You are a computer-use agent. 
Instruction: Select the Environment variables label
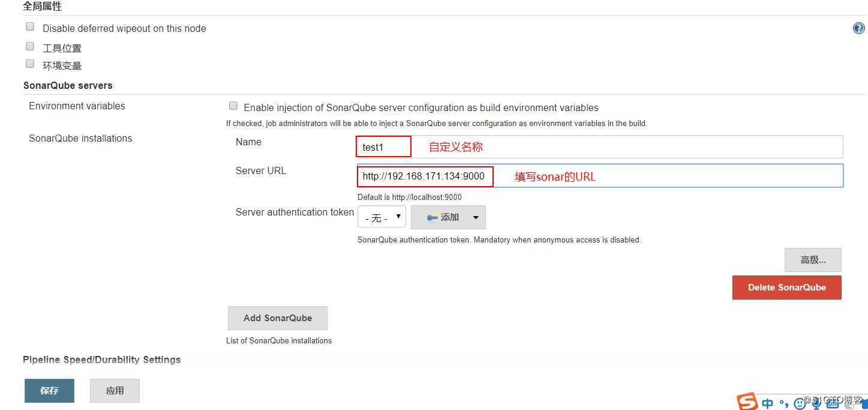click(x=77, y=106)
